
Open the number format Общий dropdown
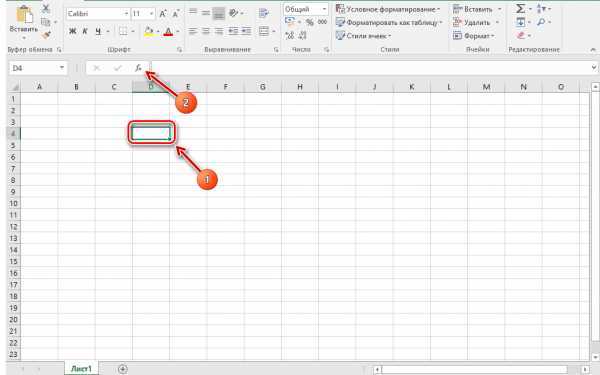324,9
